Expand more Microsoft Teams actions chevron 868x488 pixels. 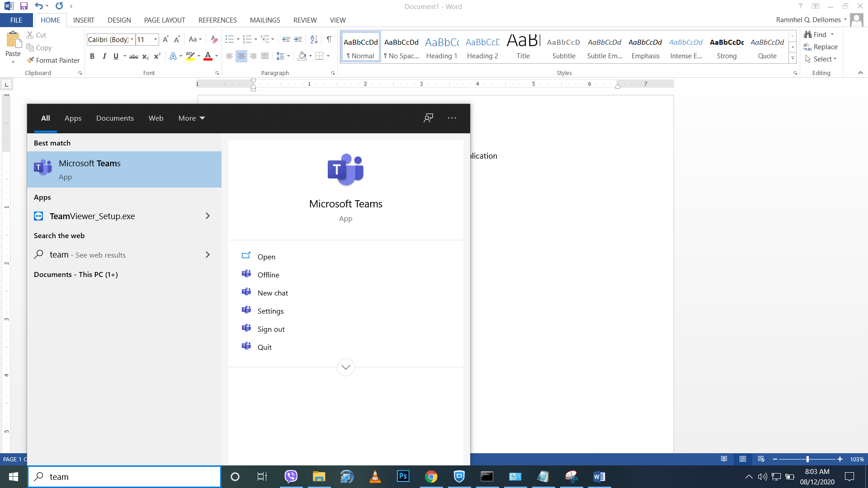pos(346,367)
